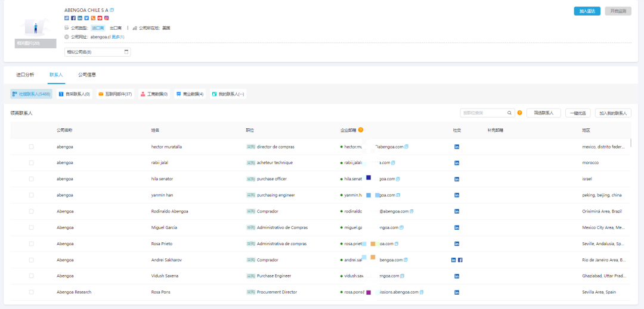Screen dimensions: 644x309
Task: Click the orange help icon beside 企业邮箱 header
Action: (361, 129)
